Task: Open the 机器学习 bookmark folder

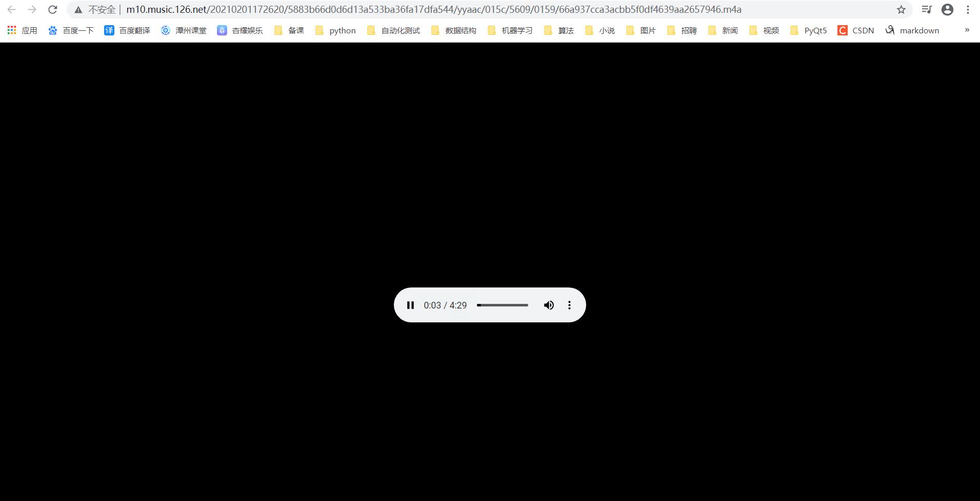Action: pyautogui.click(x=510, y=30)
